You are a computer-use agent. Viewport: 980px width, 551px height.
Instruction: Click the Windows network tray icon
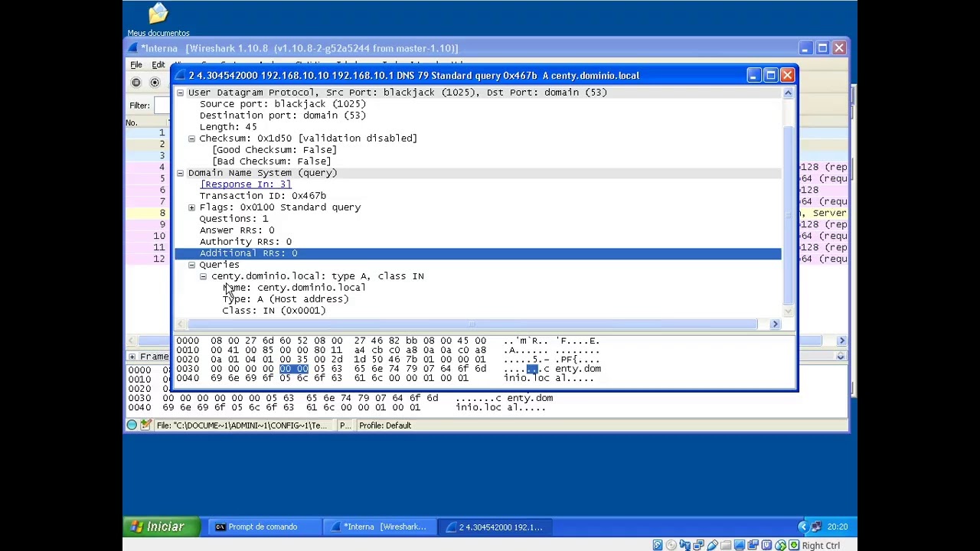[816, 527]
